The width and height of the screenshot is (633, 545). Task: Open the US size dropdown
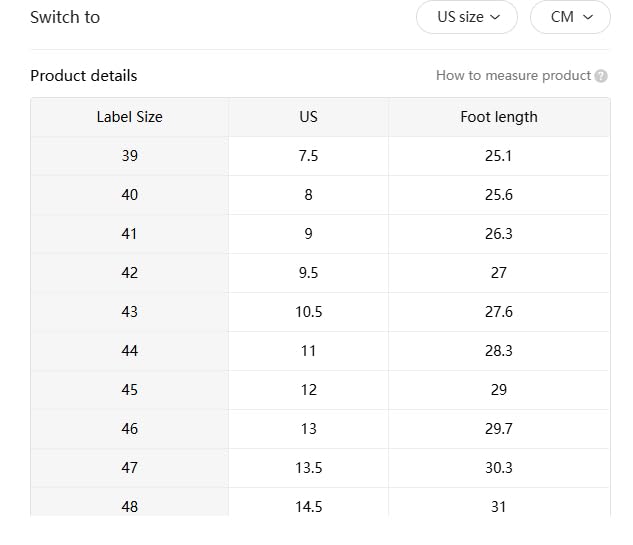467,17
